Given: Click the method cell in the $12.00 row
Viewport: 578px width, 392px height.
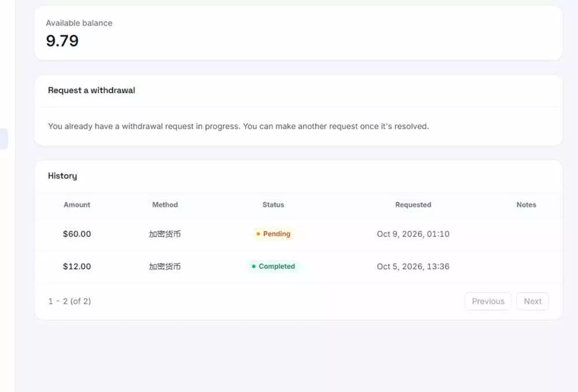Looking at the screenshot, I should [165, 267].
